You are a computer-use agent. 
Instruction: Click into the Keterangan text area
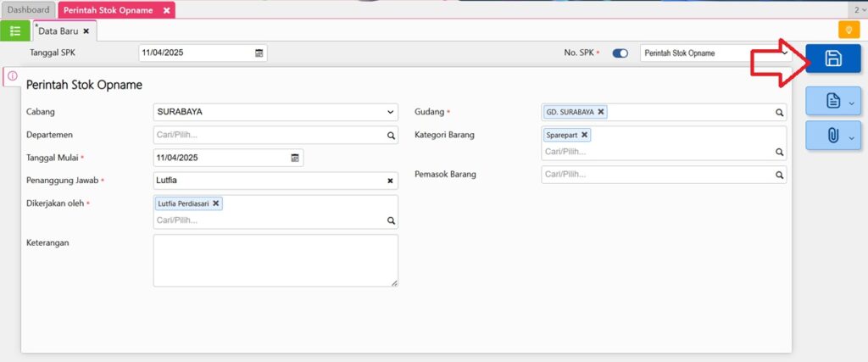pos(275,260)
